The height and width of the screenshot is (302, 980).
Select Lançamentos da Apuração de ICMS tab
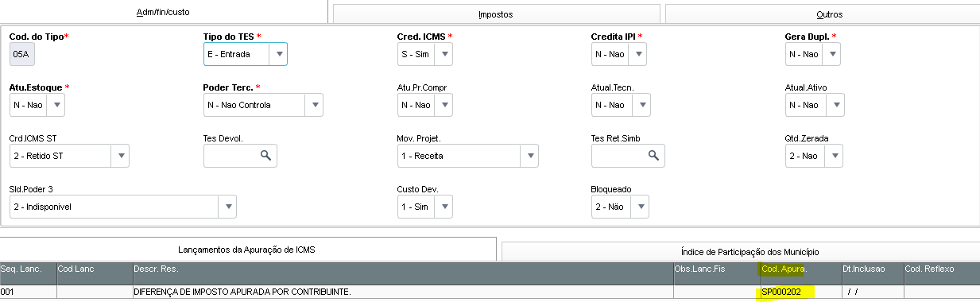tap(248, 250)
